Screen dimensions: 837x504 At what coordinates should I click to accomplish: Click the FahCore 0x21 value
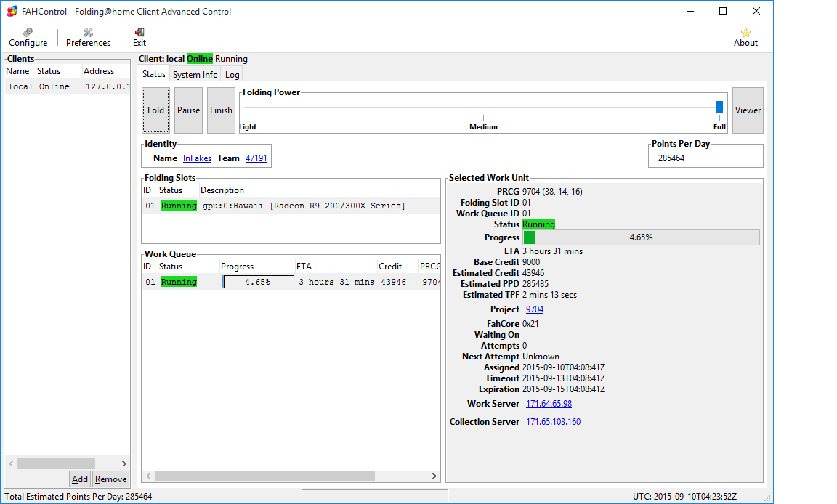530,324
